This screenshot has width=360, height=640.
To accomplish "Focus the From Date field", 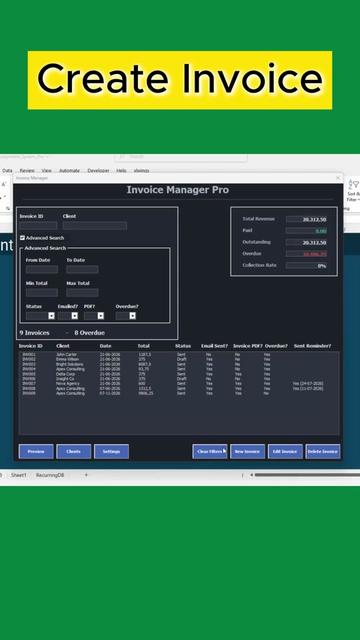I will coord(42,269).
